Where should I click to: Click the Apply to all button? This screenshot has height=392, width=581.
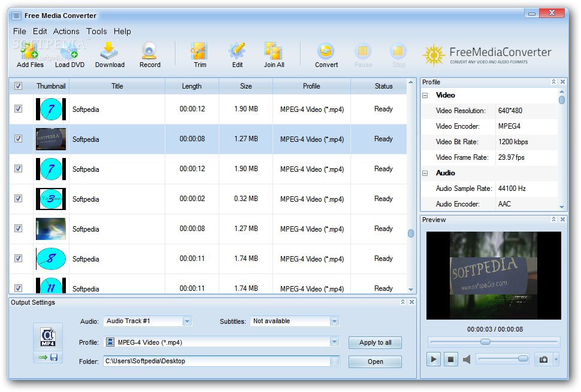click(x=375, y=342)
